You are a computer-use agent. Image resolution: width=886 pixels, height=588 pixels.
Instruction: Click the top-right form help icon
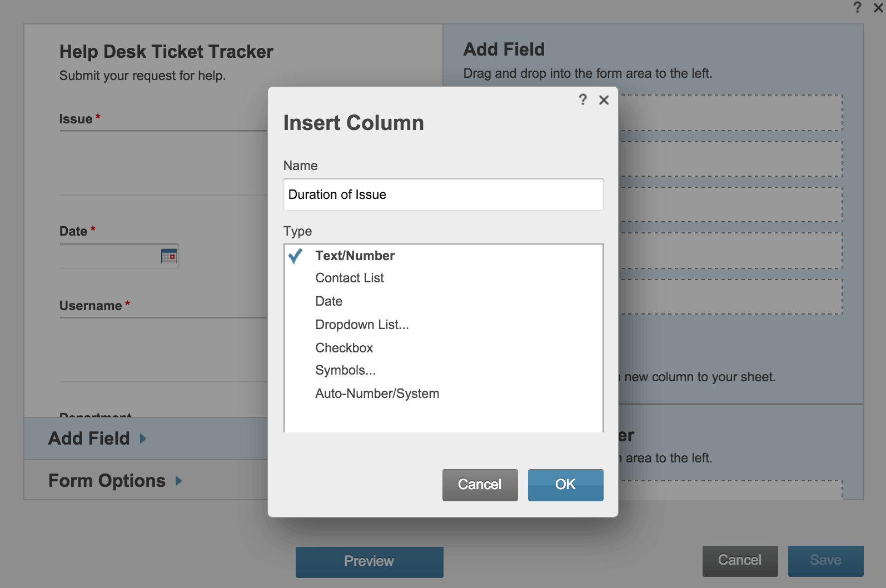[x=857, y=8]
